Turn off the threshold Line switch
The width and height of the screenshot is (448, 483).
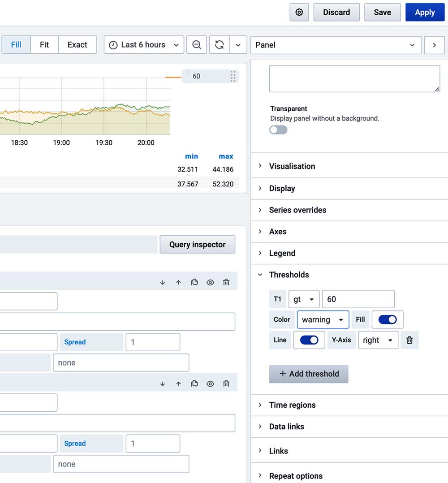(309, 340)
